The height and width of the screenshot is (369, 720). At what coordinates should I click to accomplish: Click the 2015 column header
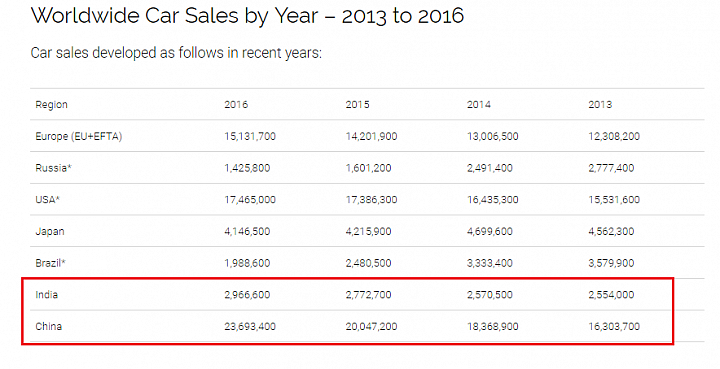click(357, 105)
